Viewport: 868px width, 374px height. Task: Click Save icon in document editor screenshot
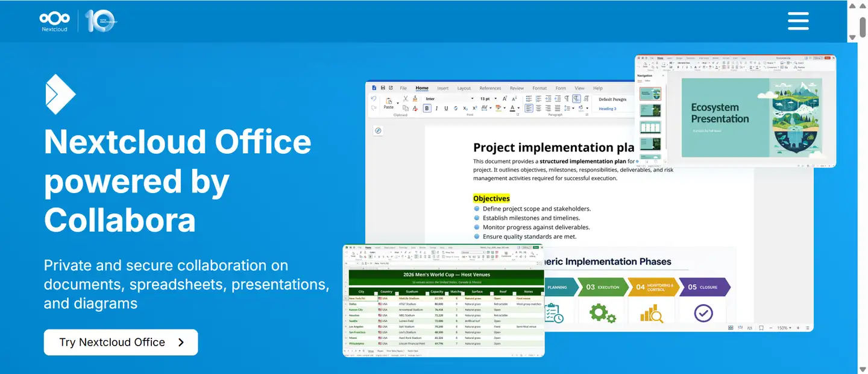(382, 88)
